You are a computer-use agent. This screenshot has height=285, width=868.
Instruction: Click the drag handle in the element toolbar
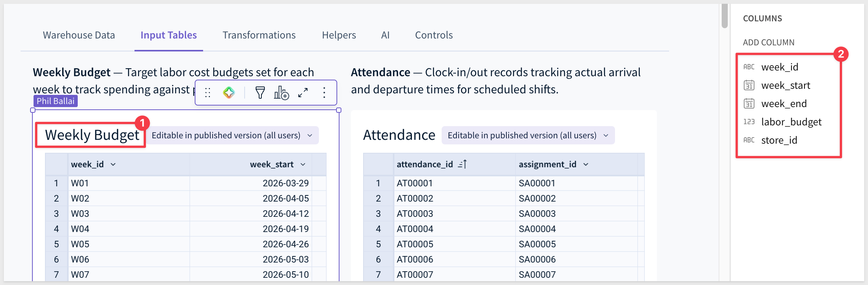pos(208,93)
